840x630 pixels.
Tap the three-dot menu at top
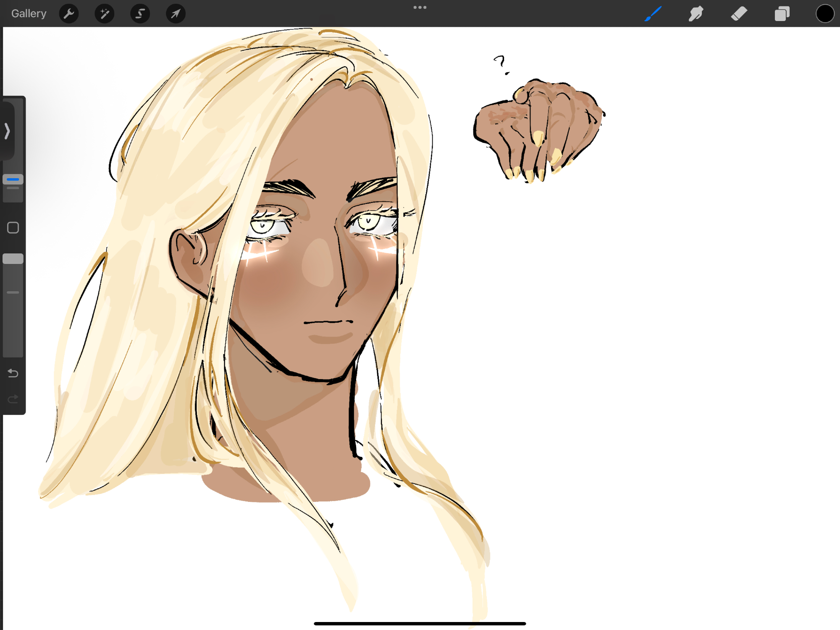coord(420,7)
